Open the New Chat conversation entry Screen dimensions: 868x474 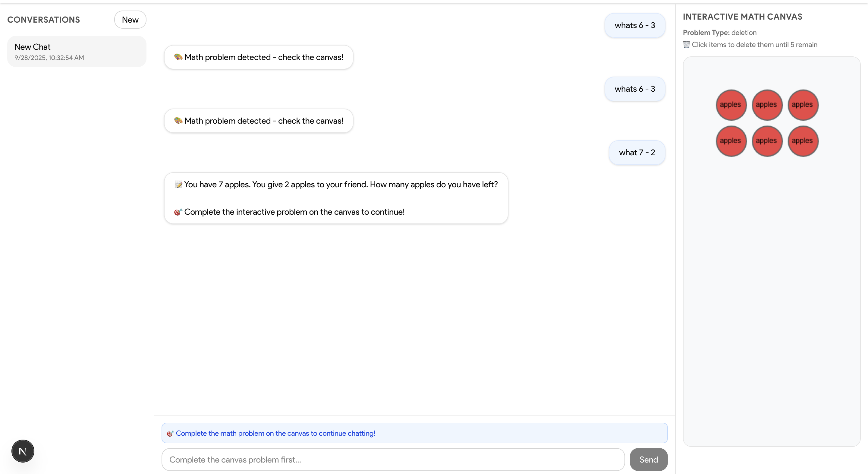(77, 52)
